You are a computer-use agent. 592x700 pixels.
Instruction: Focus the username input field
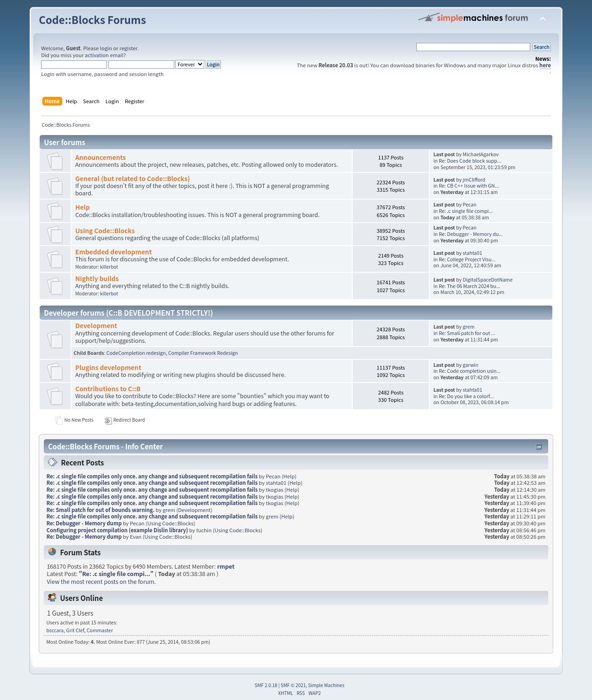[74, 65]
